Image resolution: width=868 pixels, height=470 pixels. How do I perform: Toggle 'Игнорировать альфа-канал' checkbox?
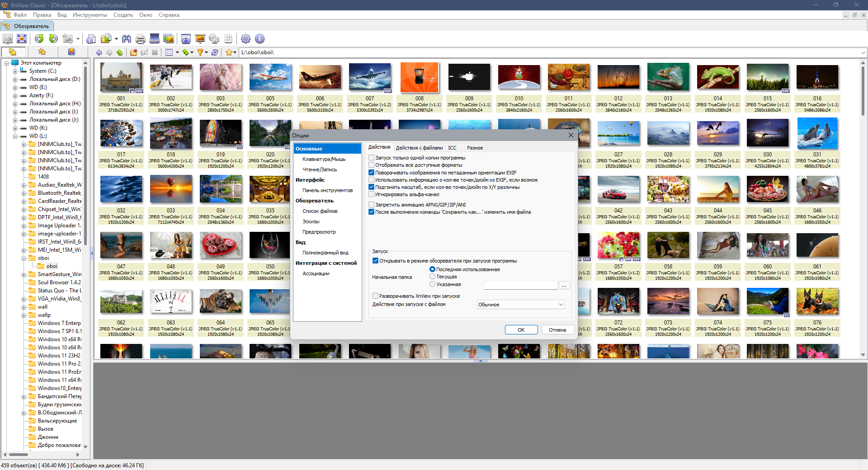372,194
